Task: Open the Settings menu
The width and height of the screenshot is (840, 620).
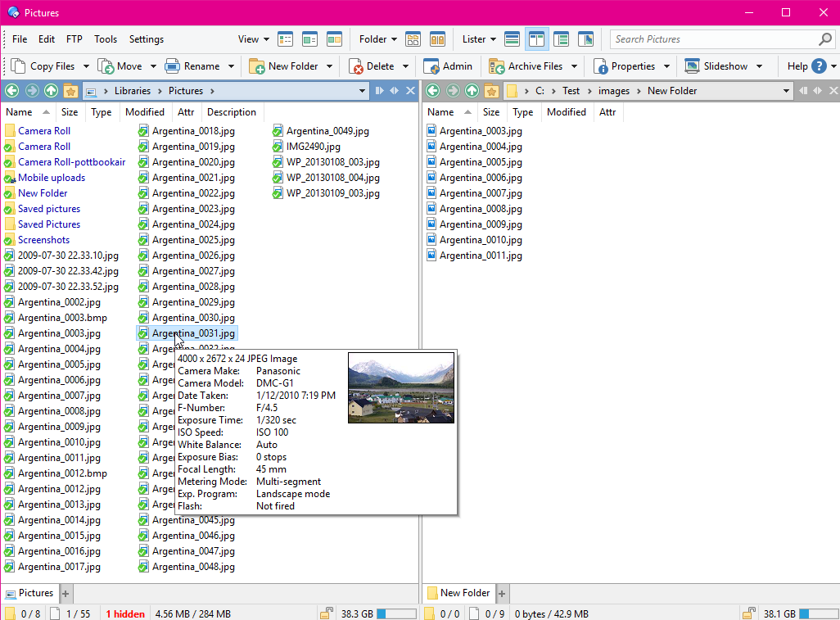Action: click(146, 38)
